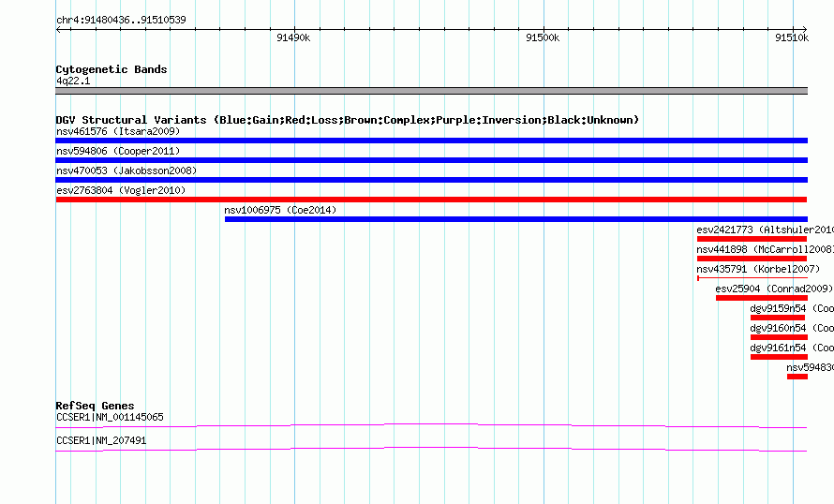
Task: Click the dgv9160n54 red variant bar
Action: [x=779, y=337]
